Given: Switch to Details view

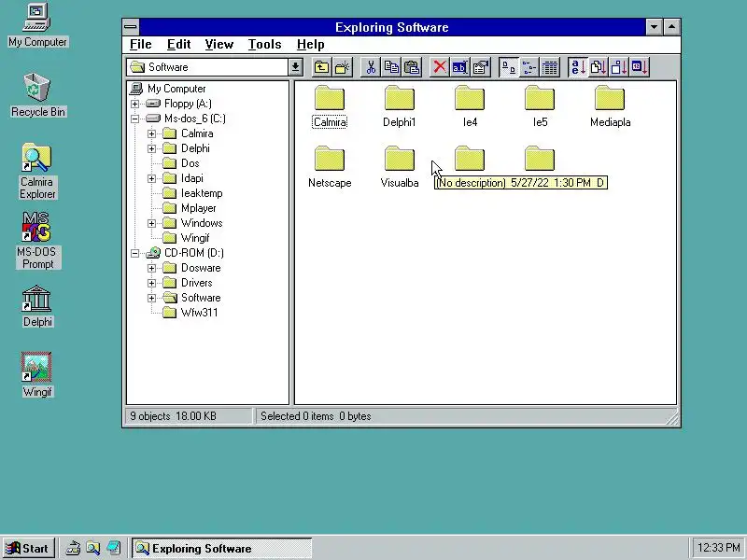Looking at the screenshot, I should click(550, 67).
